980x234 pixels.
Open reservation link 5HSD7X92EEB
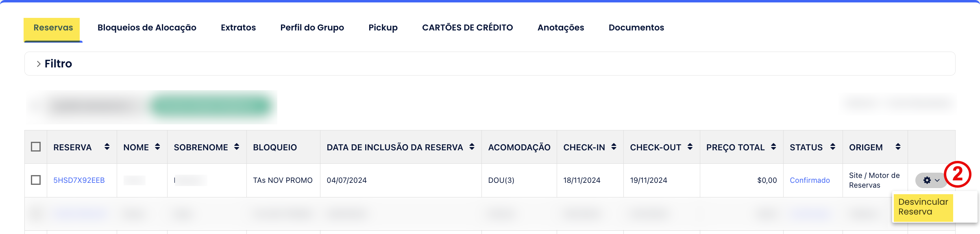click(x=79, y=180)
